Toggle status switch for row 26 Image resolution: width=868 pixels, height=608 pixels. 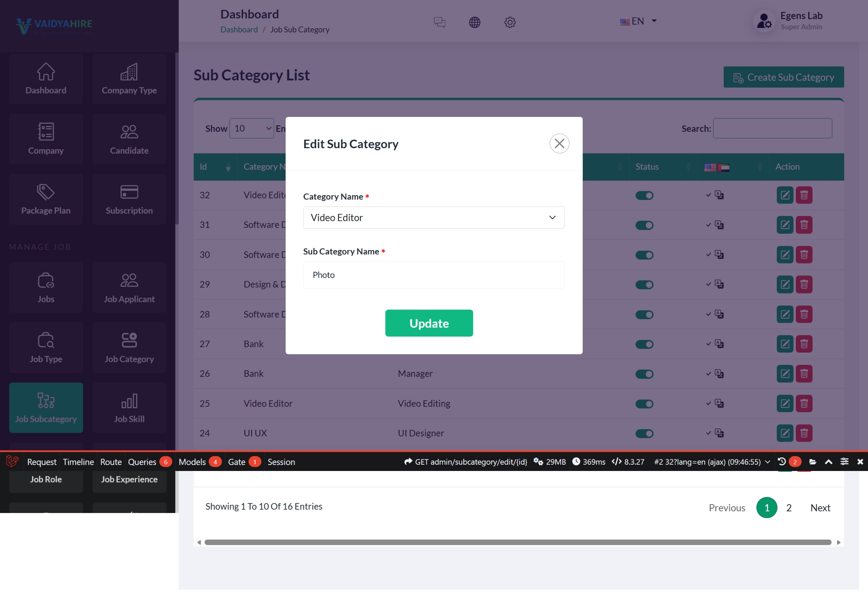tap(644, 374)
